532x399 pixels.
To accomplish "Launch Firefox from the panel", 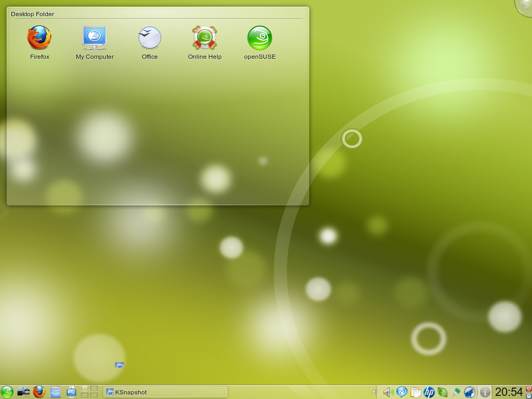I will 39,392.
